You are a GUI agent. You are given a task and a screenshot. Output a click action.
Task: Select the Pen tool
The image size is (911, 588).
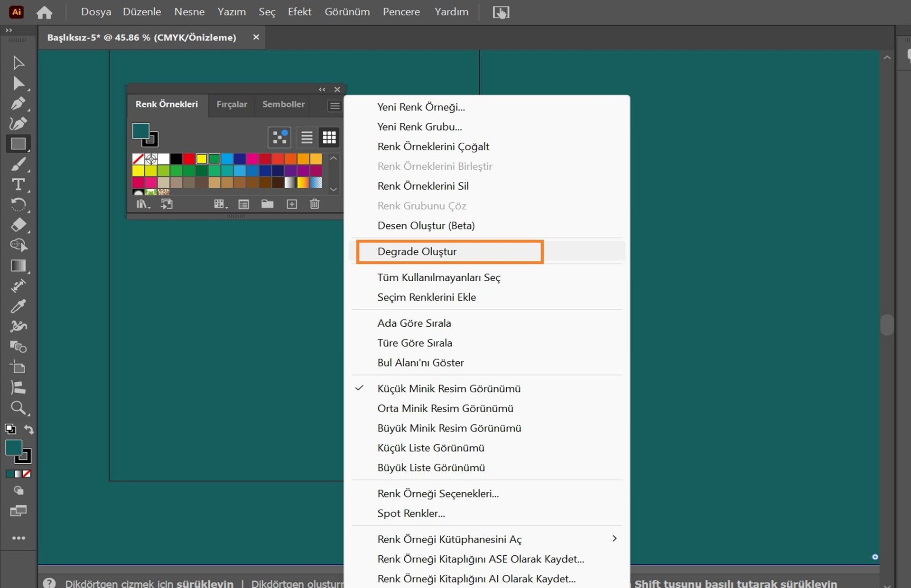[18, 103]
